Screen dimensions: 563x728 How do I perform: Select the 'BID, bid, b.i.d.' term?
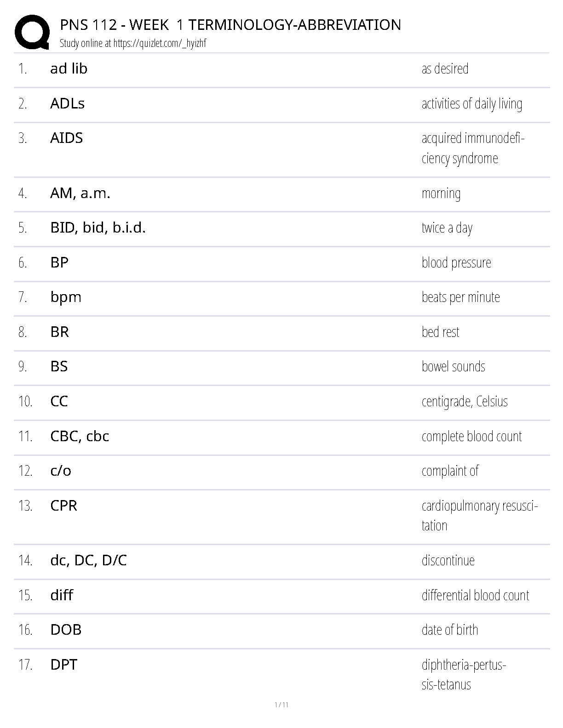(98, 227)
